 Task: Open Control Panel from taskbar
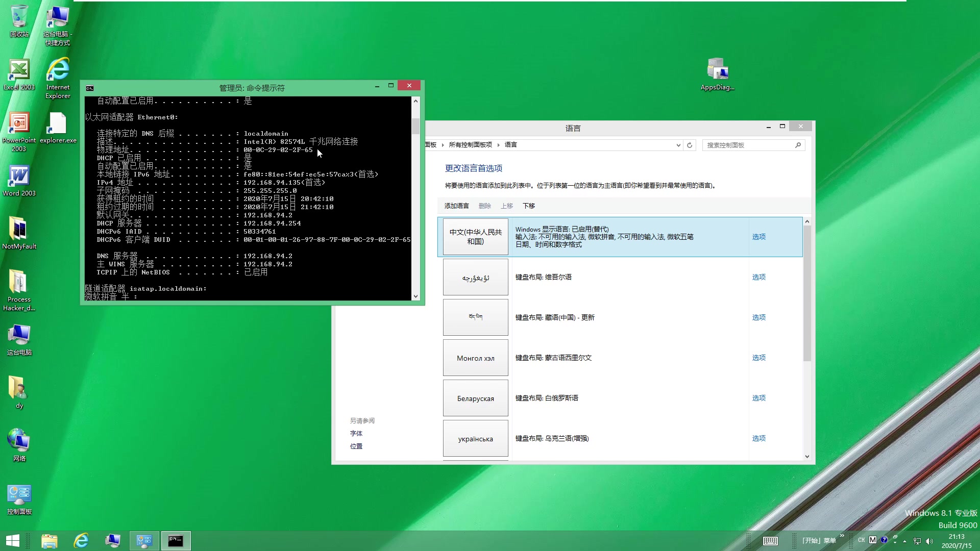point(143,540)
